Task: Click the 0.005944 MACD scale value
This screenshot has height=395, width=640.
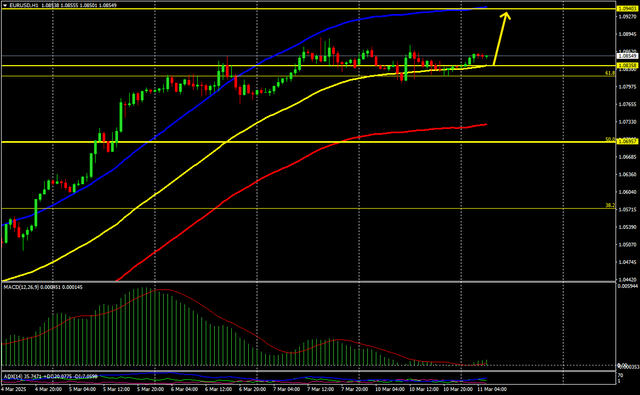Action: [x=627, y=286]
